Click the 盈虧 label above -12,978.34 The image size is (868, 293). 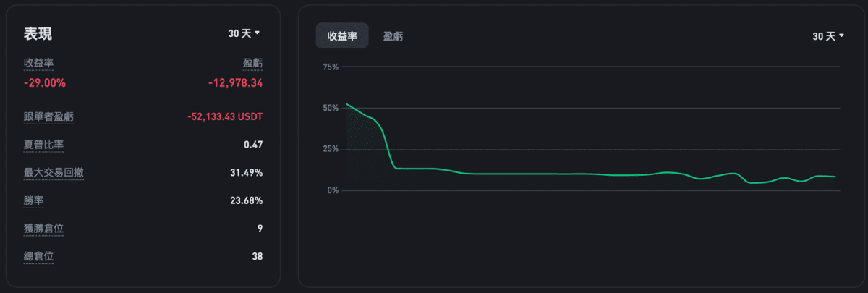pyautogui.click(x=252, y=64)
